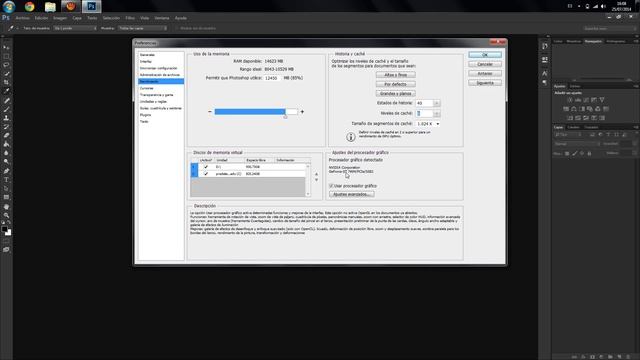Screen dimensions: 640x360
Task: Add a Levels adjustment
Action: [578, 100]
